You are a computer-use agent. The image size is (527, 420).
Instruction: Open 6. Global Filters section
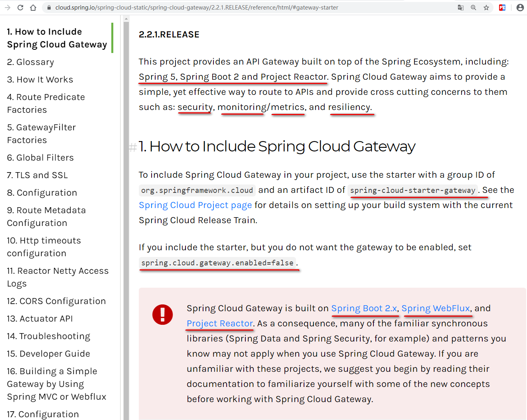(x=40, y=158)
